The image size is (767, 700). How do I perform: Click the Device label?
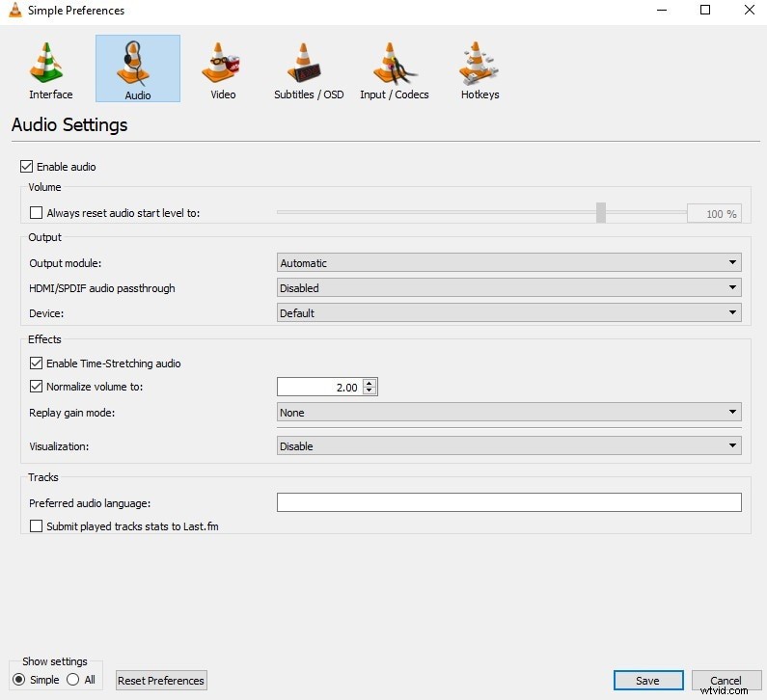coord(46,313)
